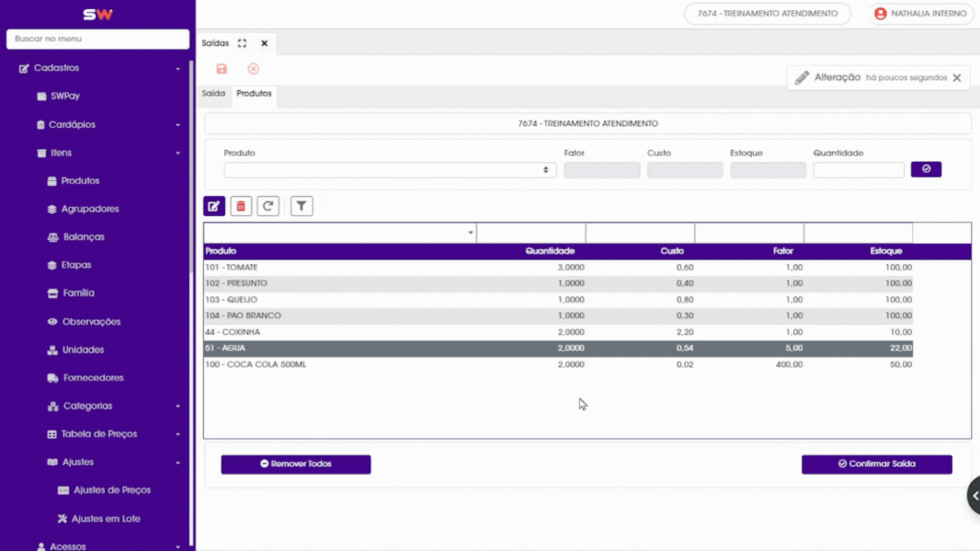Viewport: 980px width, 551px height.
Task: Click the filter funnel icon
Action: 302,206
